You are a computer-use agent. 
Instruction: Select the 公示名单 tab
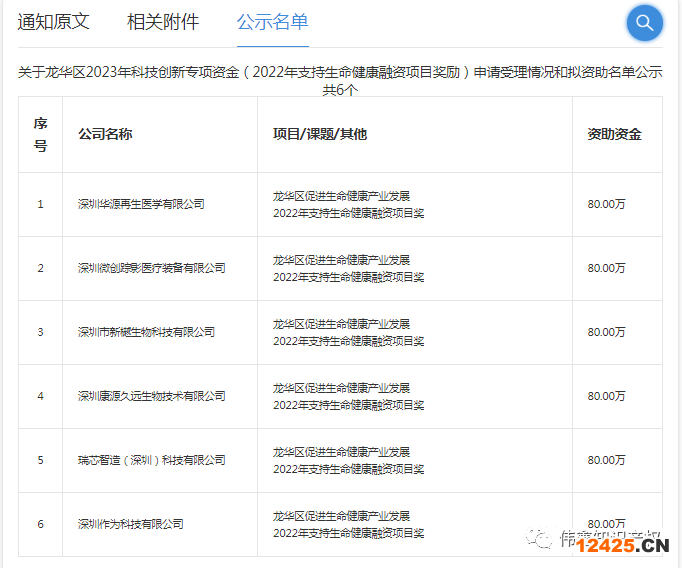click(272, 22)
